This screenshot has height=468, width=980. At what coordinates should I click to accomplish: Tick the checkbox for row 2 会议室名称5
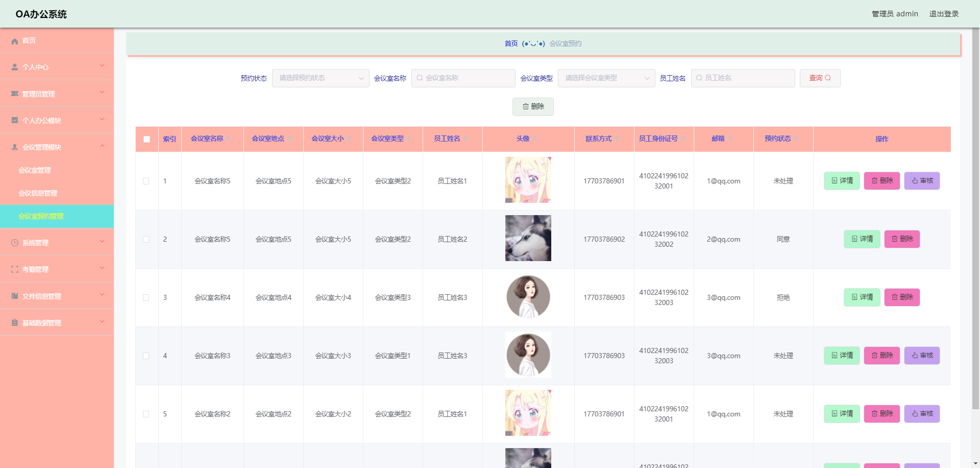pyautogui.click(x=146, y=239)
